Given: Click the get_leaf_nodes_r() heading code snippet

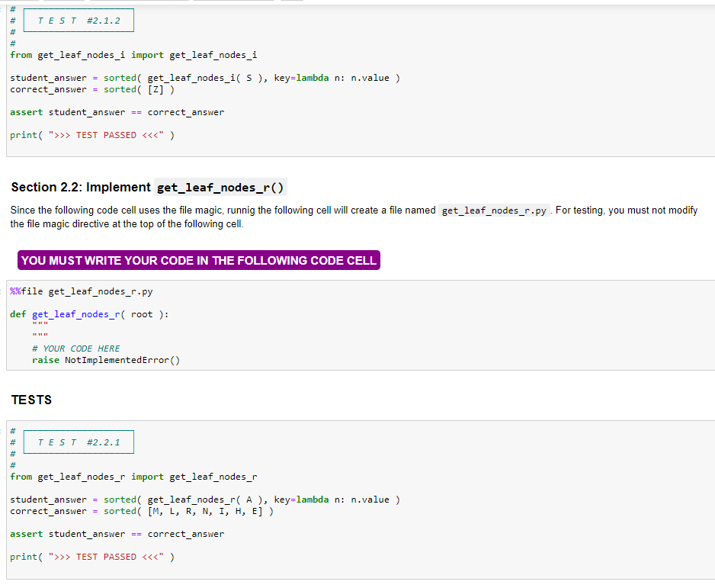Looking at the screenshot, I should 220,187.
